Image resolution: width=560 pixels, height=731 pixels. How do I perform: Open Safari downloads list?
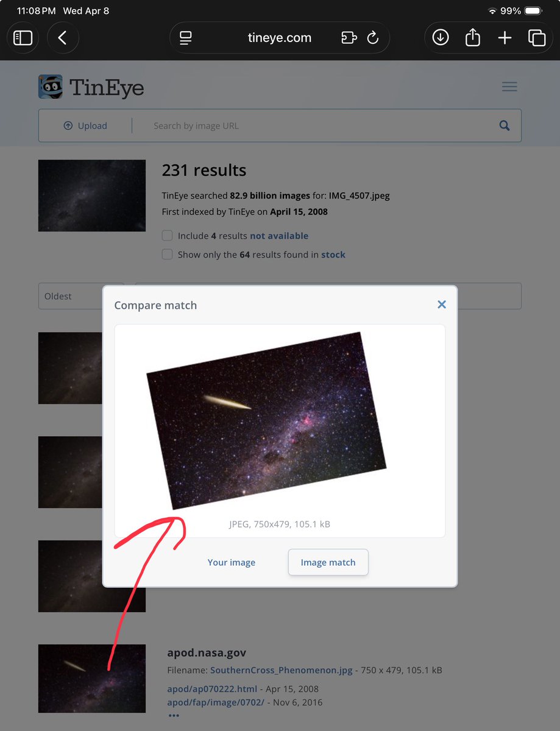click(441, 38)
